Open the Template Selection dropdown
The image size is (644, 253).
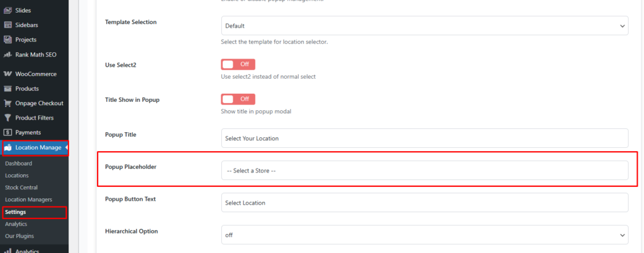(425, 26)
